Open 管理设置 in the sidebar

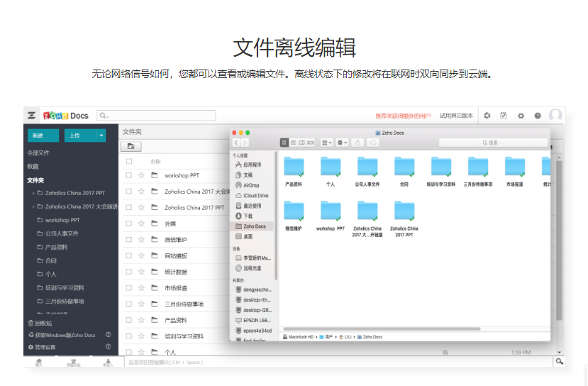coord(45,347)
